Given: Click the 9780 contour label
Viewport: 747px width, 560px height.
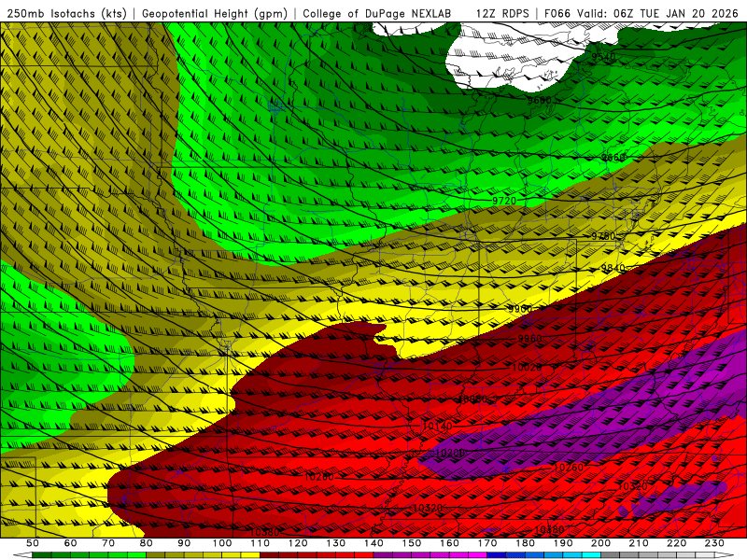Looking at the screenshot, I should point(603,236).
